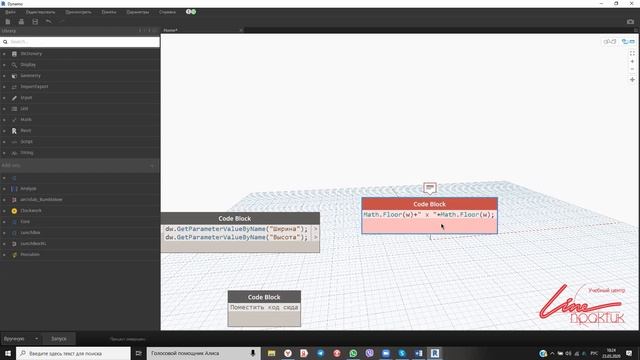Activate the Pan cross tool
The height and width of the screenshot is (360, 640).
632,80
